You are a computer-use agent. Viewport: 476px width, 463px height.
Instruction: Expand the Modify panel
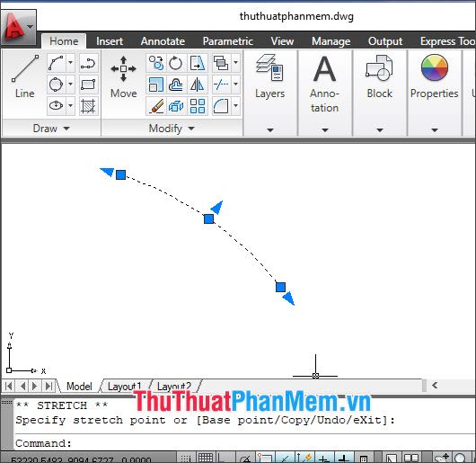point(172,129)
